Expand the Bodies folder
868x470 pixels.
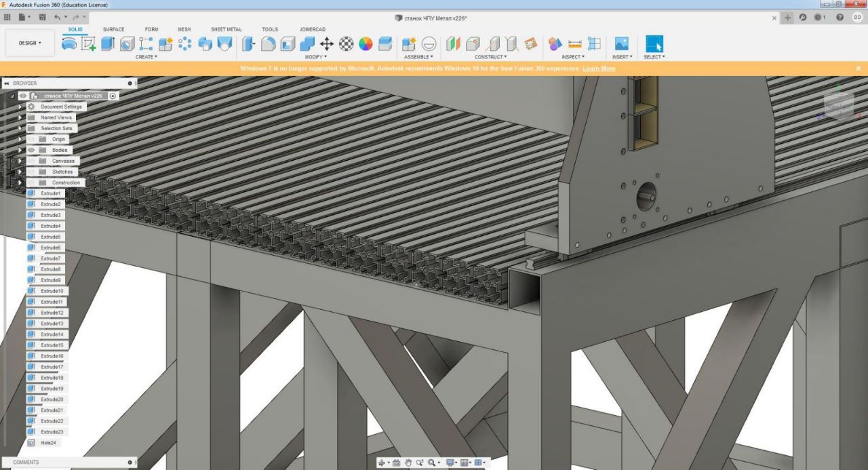click(20, 150)
